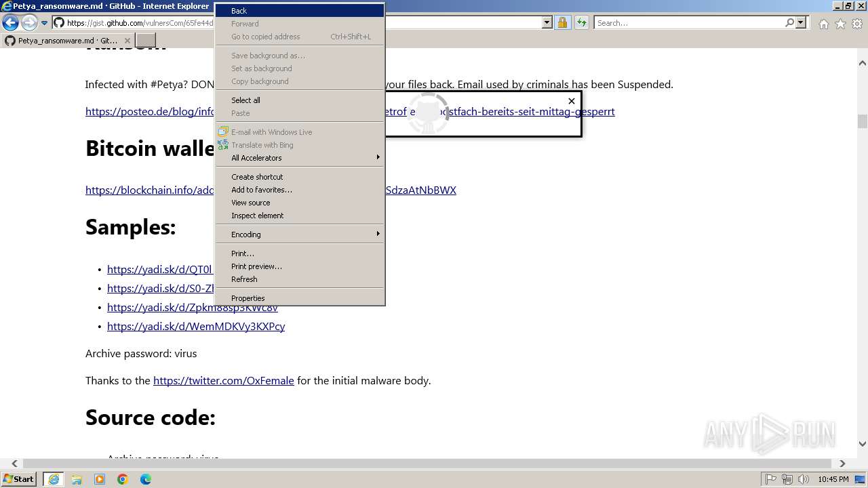Open media player taskbar icon
The width and height of the screenshot is (868, 488).
pos(100,479)
